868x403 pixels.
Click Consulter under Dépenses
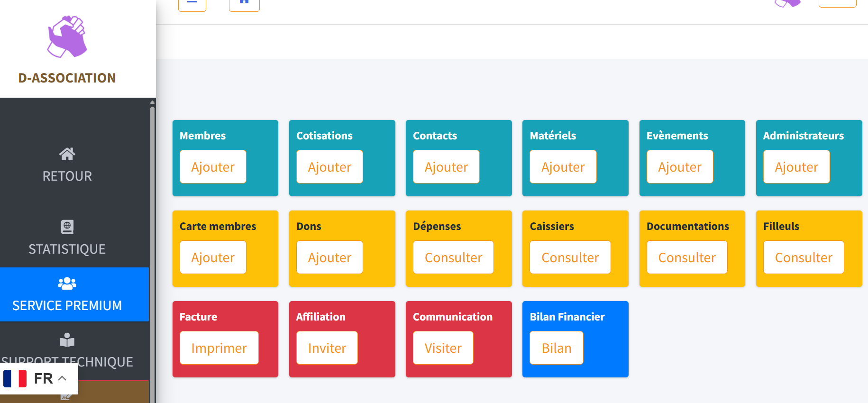click(453, 257)
